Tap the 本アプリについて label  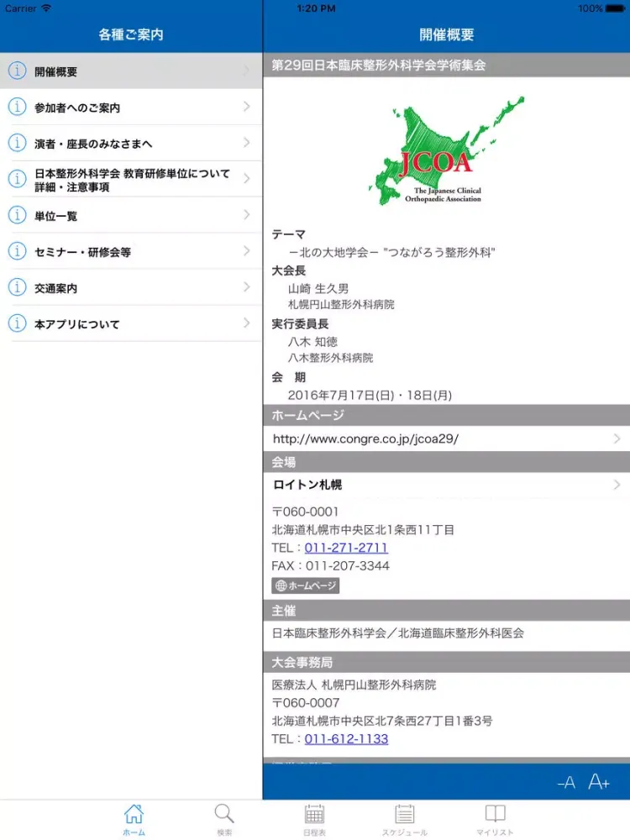tap(77, 324)
